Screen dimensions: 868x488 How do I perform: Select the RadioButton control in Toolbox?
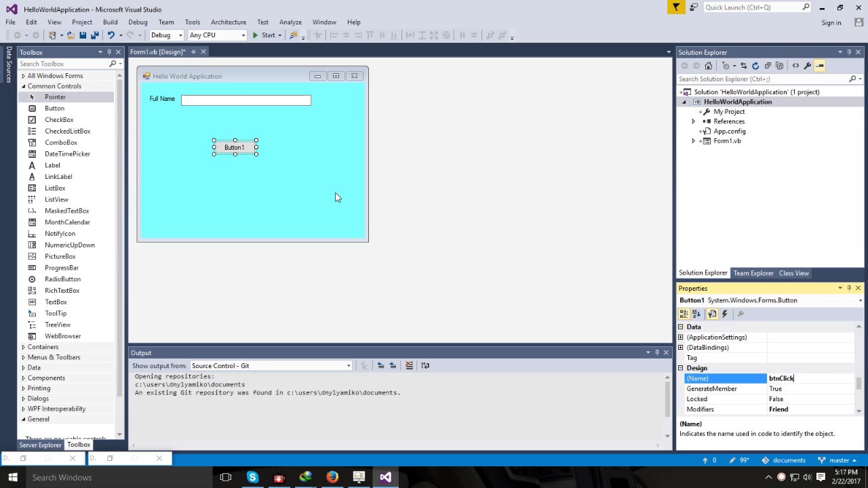pos(66,279)
